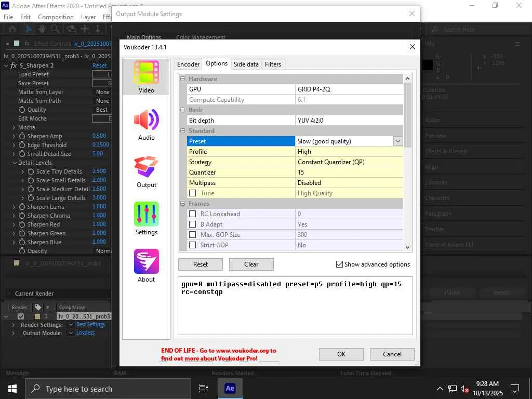Click the fx icon of S_Sharpen 2
Image resolution: width=532 pixels, height=399 pixels.
[x=14, y=65]
